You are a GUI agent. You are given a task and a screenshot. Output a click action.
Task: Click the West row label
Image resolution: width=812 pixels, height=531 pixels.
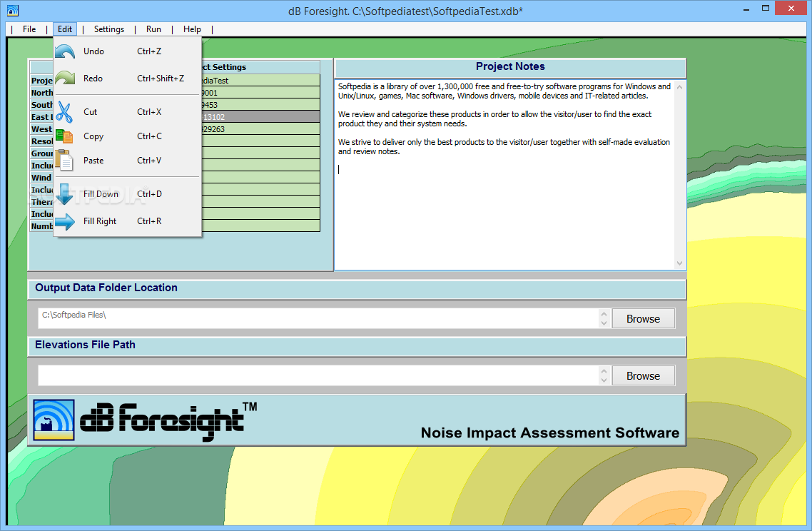tap(41, 129)
